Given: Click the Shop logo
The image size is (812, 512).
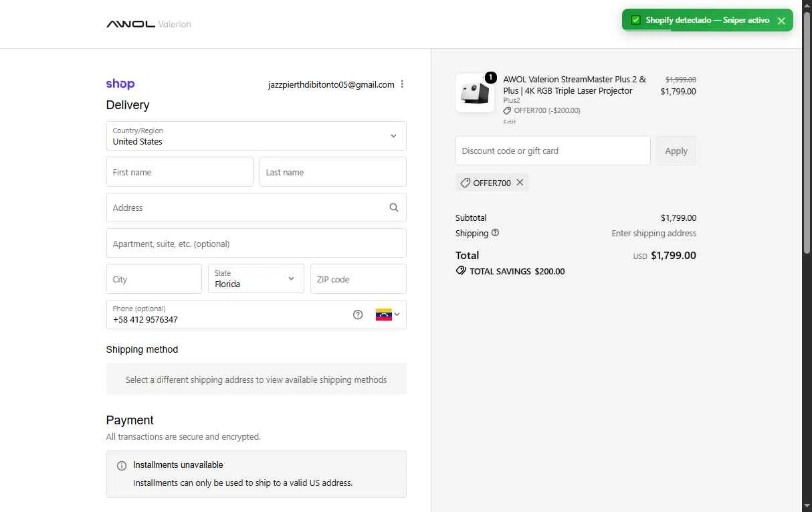Looking at the screenshot, I should click(x=120, y=84).
